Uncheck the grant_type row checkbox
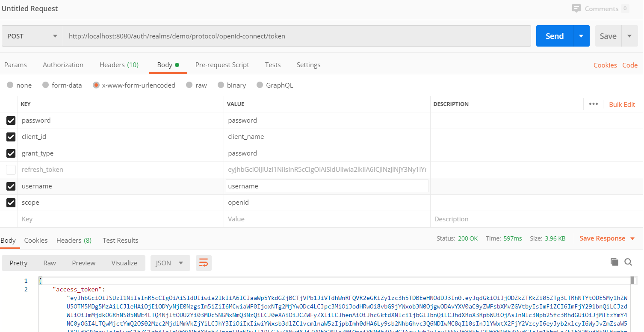The height and width of the screenshot is (332, 644). click(11, 153)
